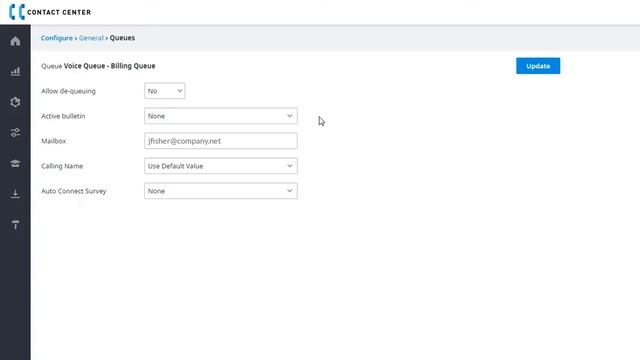Screen dimensions: 640x360
Task: Open the Home icon in sidebar
Action: (x=15, y=41)
